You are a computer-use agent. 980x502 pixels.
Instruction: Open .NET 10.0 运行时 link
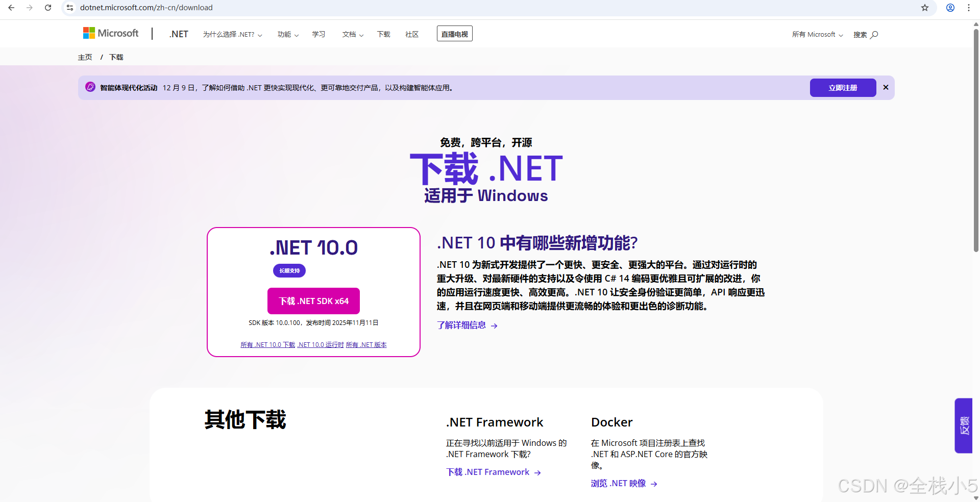coord(321,345)
